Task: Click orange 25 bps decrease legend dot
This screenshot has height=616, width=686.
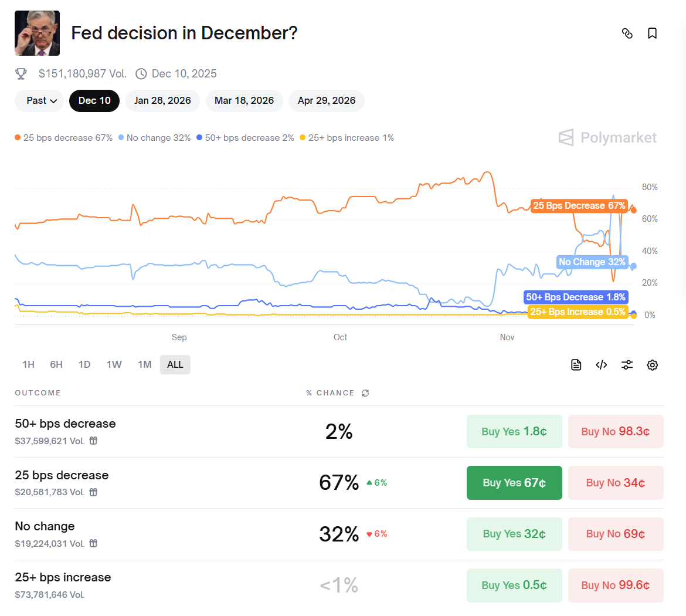Action: [x=18, y=138]
